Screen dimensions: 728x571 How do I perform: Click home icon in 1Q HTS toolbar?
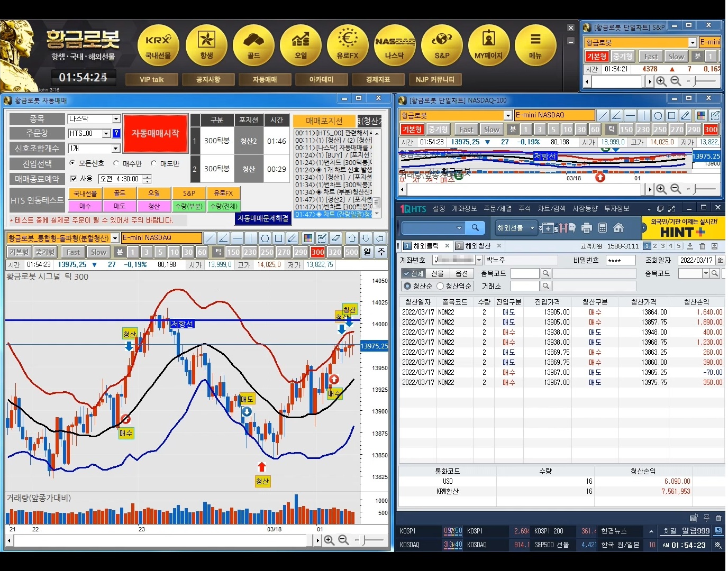pyautogui.click(x=618, y=228)
